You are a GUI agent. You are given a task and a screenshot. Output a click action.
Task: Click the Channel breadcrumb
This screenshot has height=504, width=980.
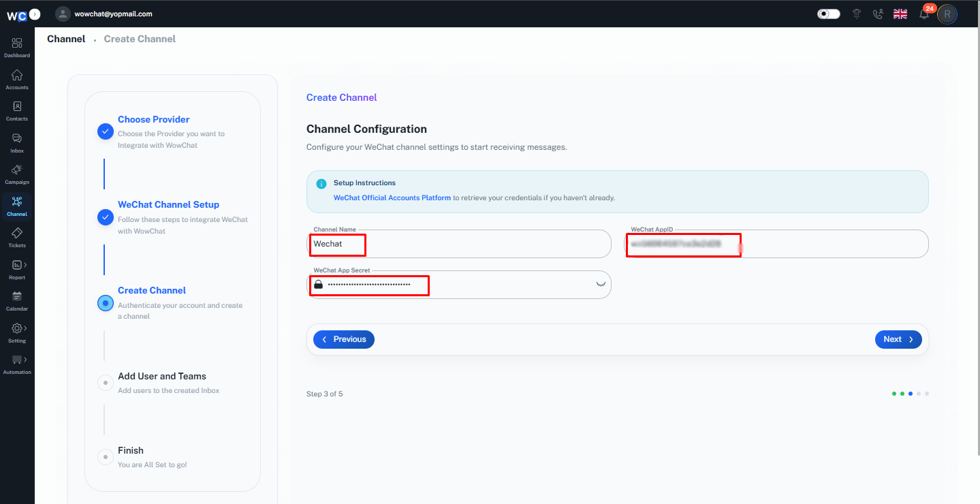coord(66,39)
